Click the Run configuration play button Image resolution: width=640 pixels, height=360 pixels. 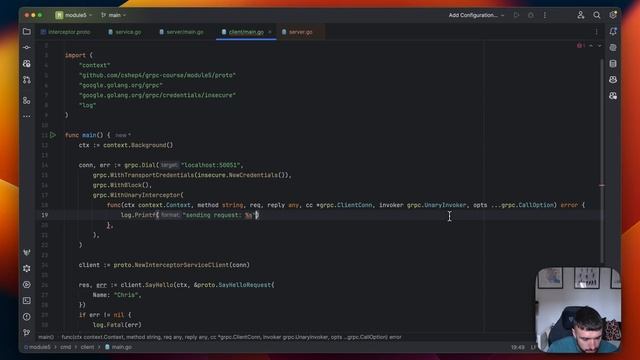(x=516, y=16)
